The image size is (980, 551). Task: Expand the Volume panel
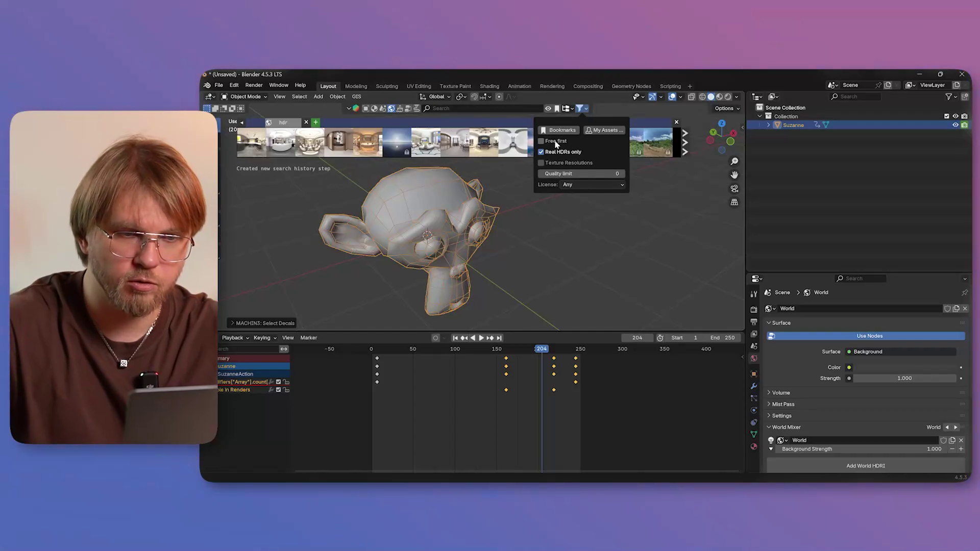click(x=781, y=393)
